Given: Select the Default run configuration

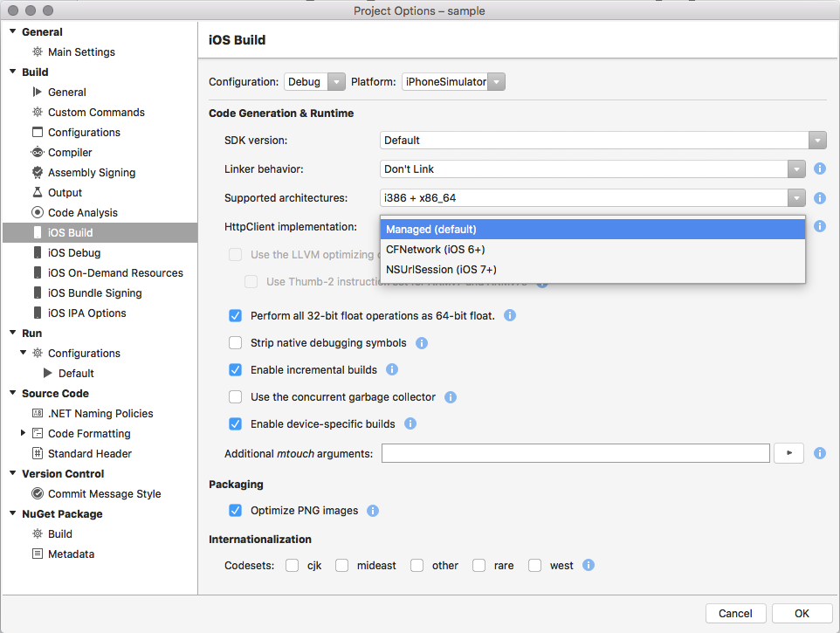Looking at the screenshot, I should point(76,374).
